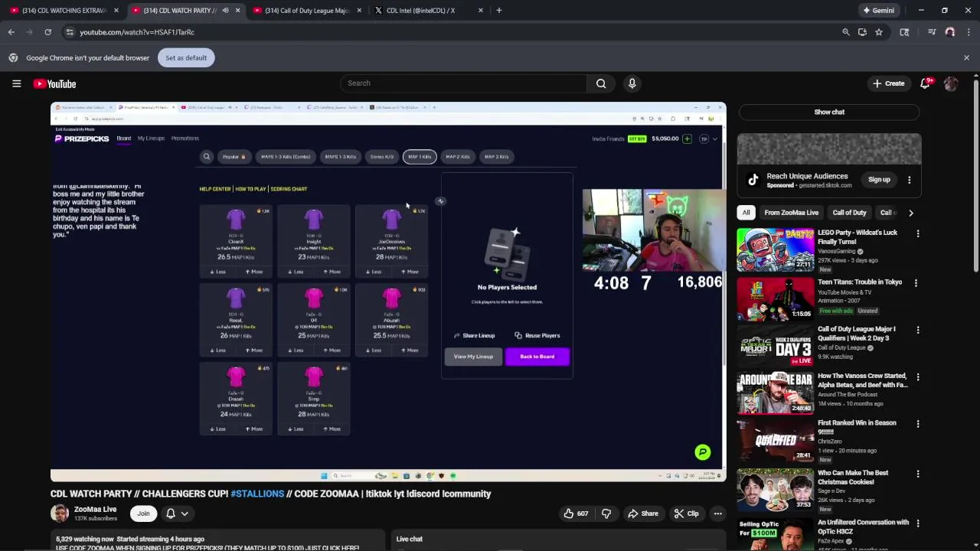
Task: Open more options for Vanoss Crew video
Action: [x=917, y=377]
